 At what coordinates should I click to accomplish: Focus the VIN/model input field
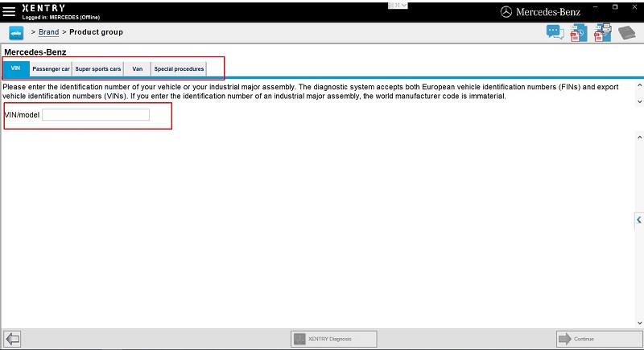coord(96,115)
